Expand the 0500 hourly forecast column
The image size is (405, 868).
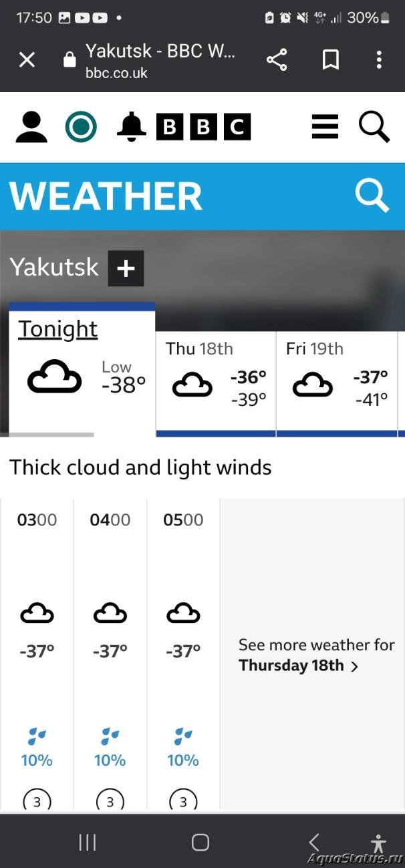[183, 654]
